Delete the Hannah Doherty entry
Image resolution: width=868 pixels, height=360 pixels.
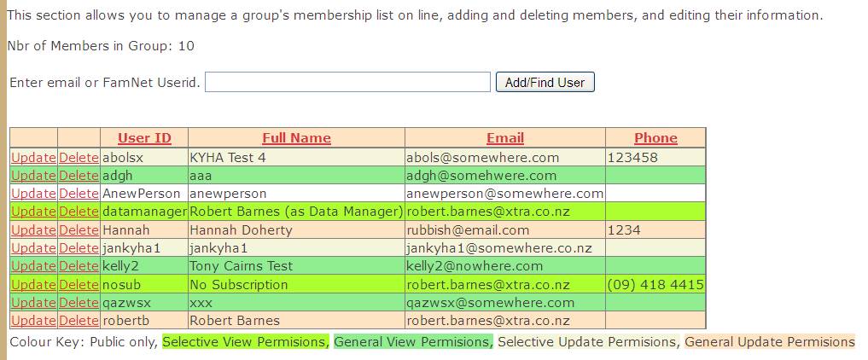pyautogui.click(x=79, y=230)
